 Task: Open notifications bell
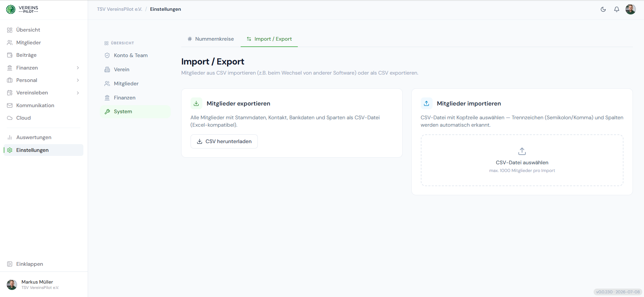617,9
